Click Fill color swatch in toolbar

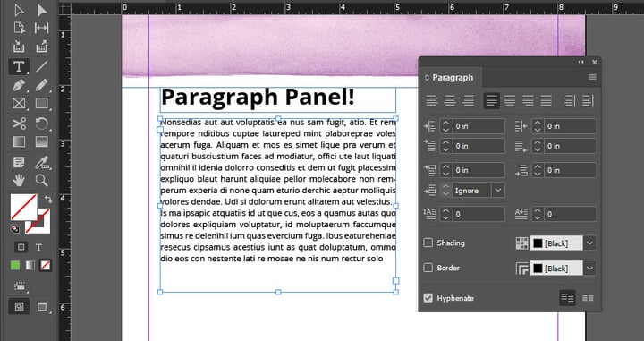(23, 207)
